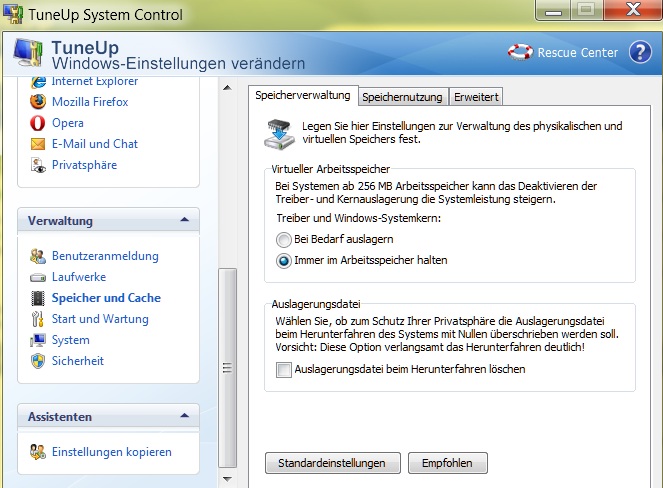Click the Privatsphäre icon

coord(38,165)
